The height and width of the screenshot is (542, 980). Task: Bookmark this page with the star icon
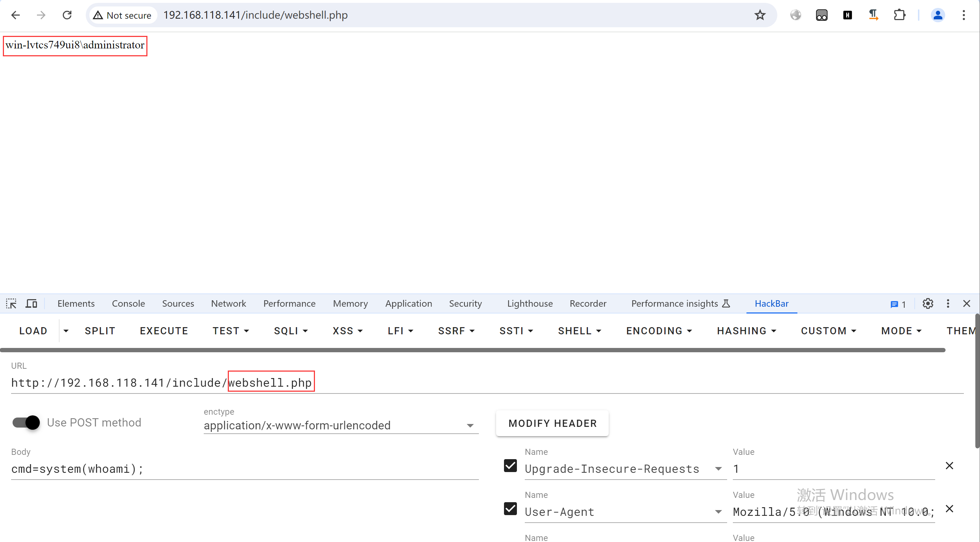click(x=760, y=15)
